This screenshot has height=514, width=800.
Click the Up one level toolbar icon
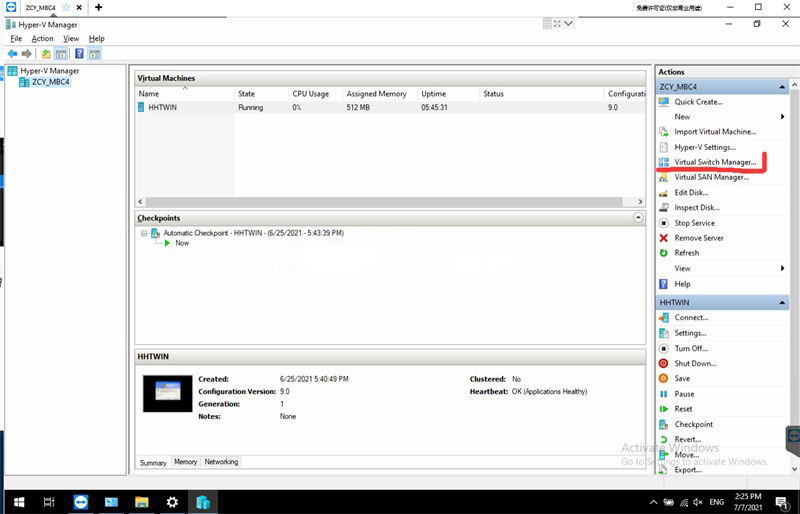click(46, 54)
